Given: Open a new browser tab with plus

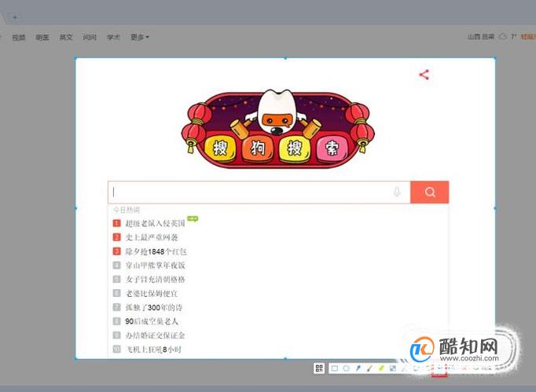Looking at the screenshot, I should tap(15, 17).
